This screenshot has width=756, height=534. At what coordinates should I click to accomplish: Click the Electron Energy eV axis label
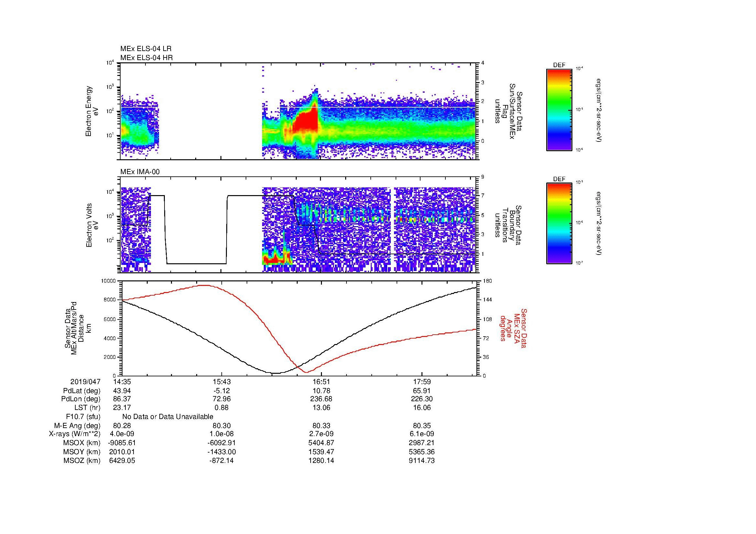pyautogui.click(x=92, y=111)
